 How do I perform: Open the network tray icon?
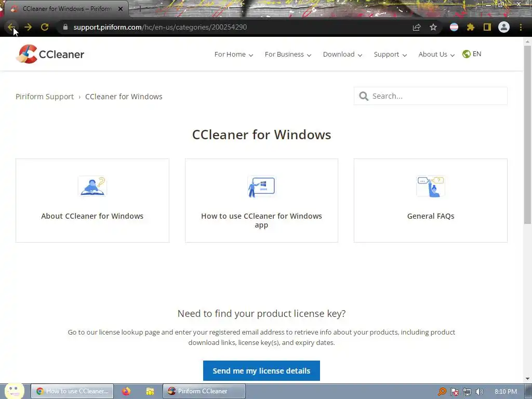point(467,392)
